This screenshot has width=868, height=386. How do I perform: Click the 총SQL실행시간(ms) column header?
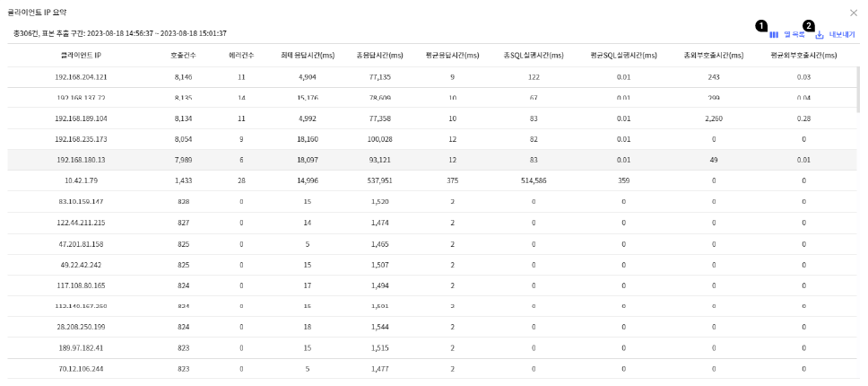point(534,56)
